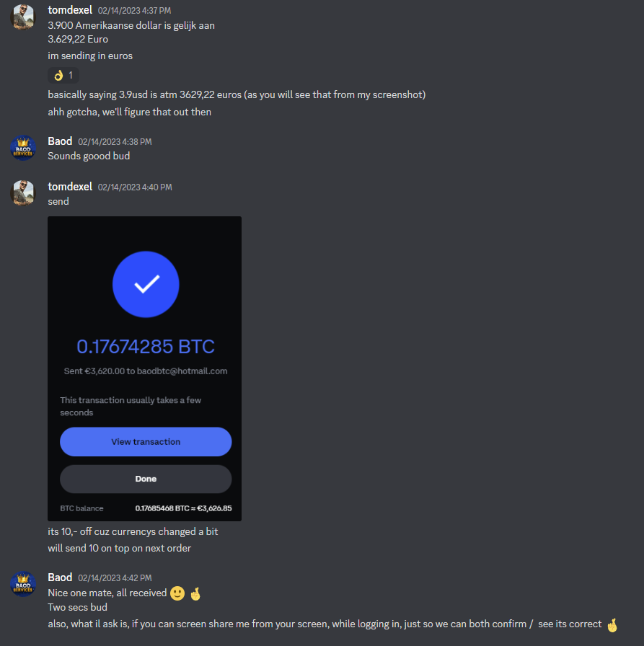Click the username 'tomdexel' at 4:37 PM
Image resolution: width=644 pixels, height=646 pixels.
click(70, 10)
